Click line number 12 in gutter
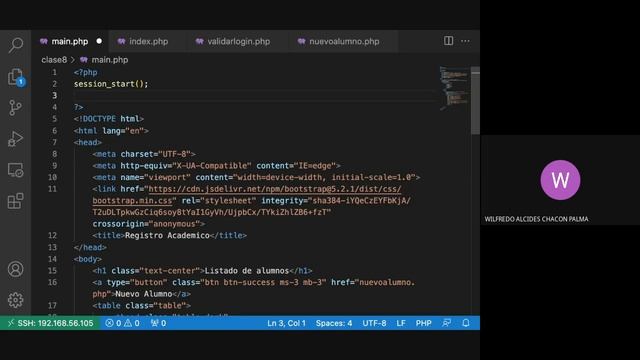Screen dimensions: 640x360 click(x=52, y=236)
